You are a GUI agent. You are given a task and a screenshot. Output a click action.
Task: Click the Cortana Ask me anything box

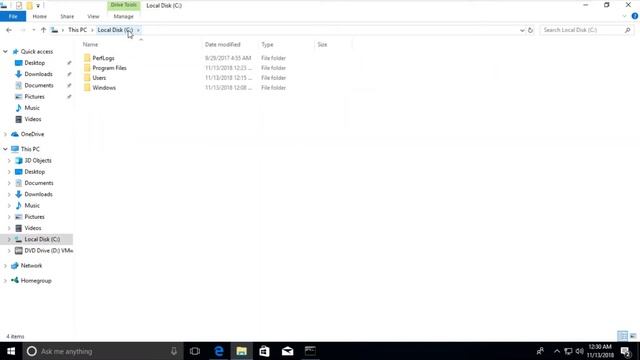click(102, 351)
